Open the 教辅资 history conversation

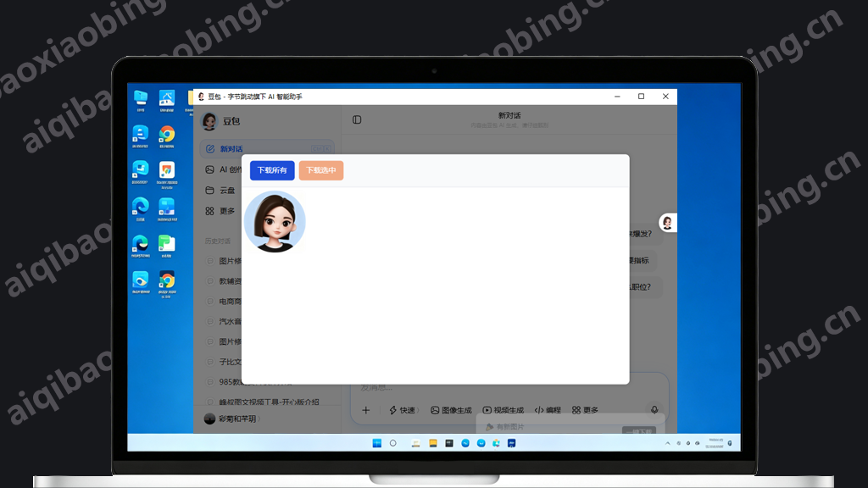pyautogui.click(x=224, y=281)
